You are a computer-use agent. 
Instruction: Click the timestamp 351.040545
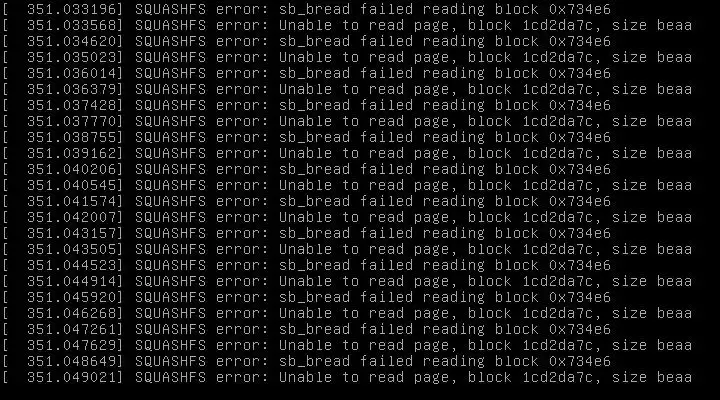click(x=74, y=186)
